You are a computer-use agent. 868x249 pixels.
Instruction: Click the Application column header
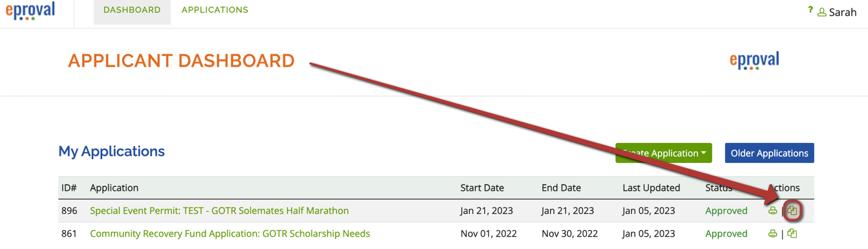[x=114, y=188]
